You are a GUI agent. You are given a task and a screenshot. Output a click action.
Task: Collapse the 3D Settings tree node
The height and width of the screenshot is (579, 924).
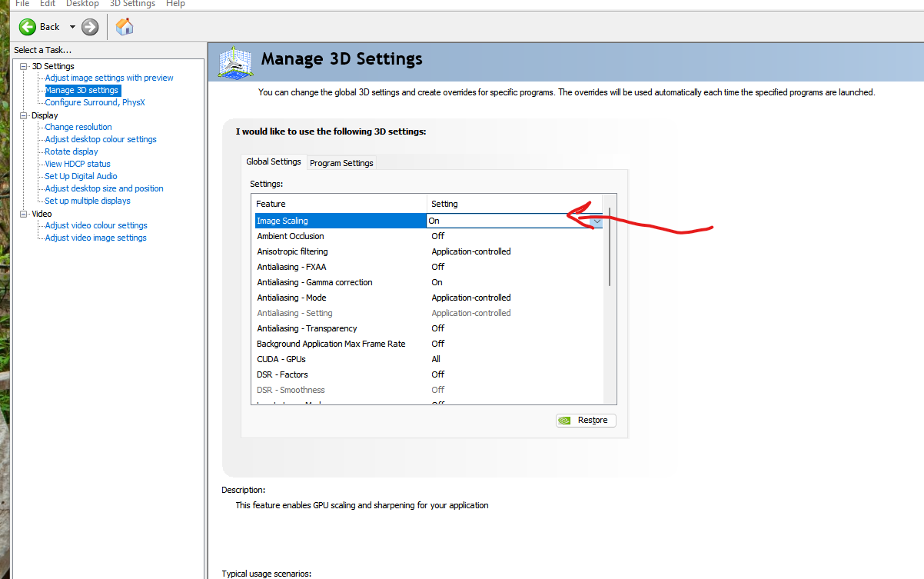point(23,66)
